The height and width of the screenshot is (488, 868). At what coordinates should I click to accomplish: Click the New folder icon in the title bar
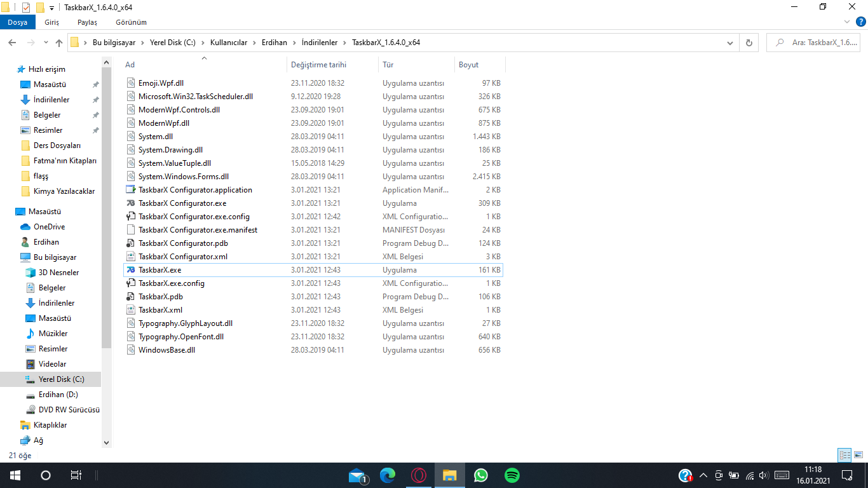point(40,8)
